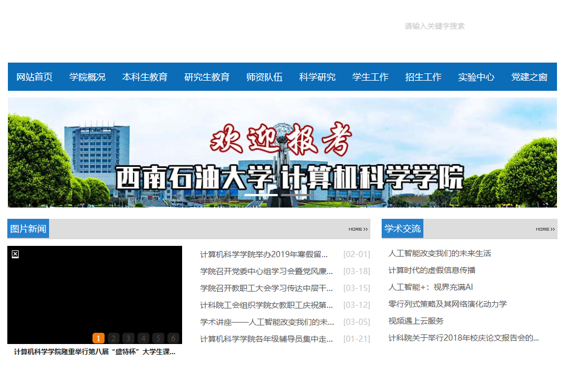Open lecture 人工智能+：视界充满AI
The width and height of the screenshot is (588, 366).
click(431, 287)
